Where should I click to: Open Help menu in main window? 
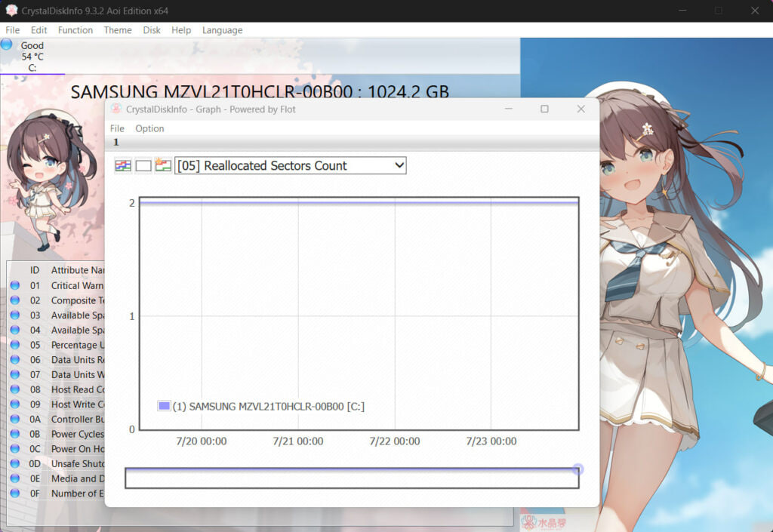point(181,30)
